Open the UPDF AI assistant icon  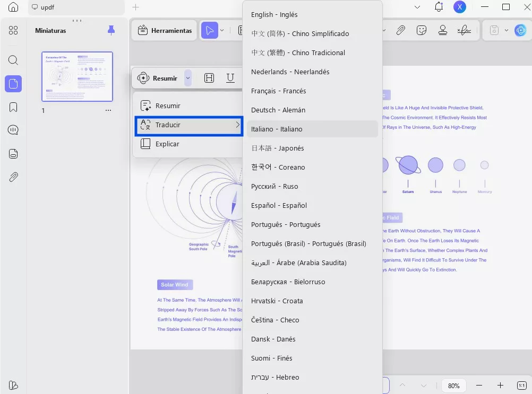pos(520,30)
